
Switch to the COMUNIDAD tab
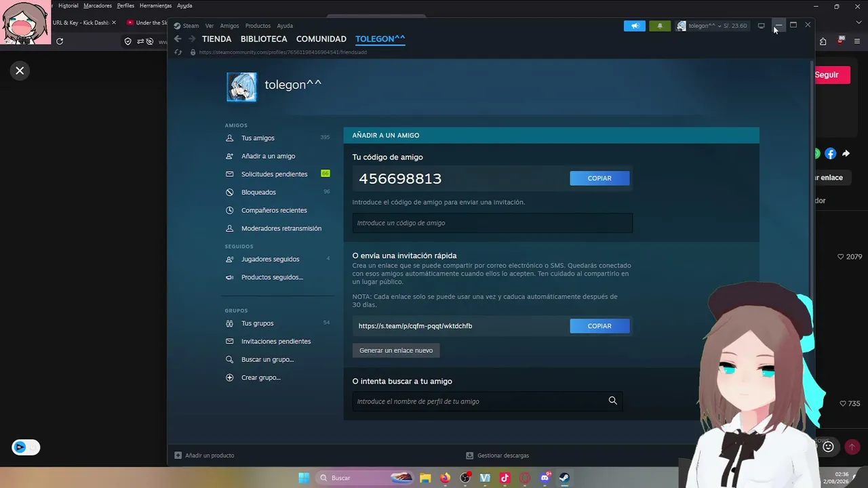(x=321, y=39)
